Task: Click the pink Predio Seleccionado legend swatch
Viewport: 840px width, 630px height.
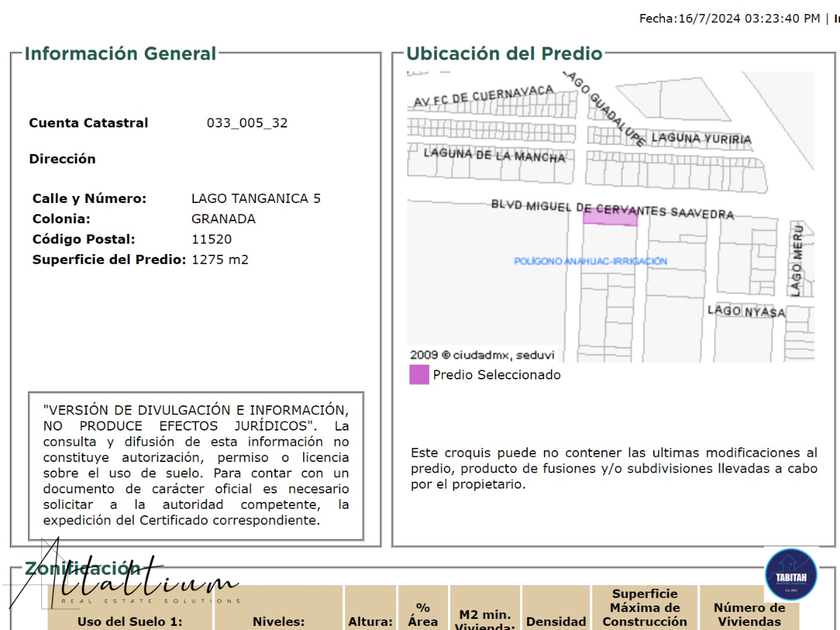Action: point(419,374)
